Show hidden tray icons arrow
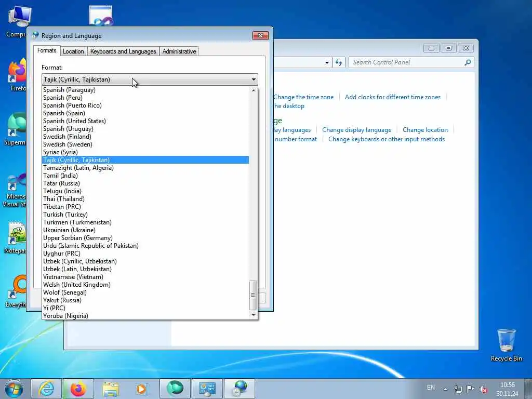This screenshot has width=532, height=399. [x=445, y=389]
